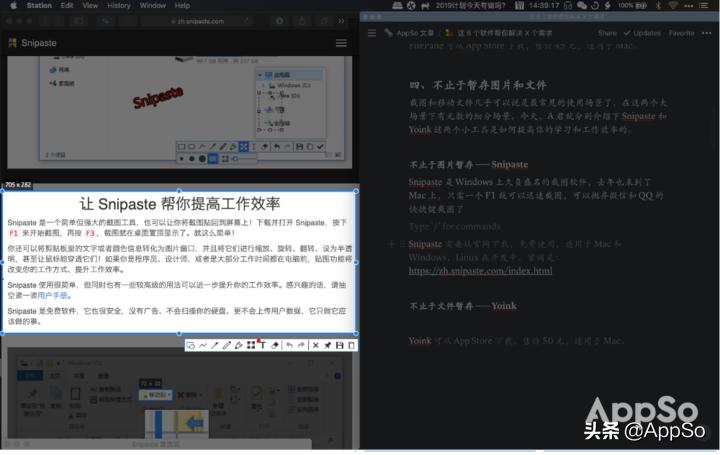
Task: Click the AppSo 文章 breadcrumb in Notion
Action: click(x=410, y=33)
